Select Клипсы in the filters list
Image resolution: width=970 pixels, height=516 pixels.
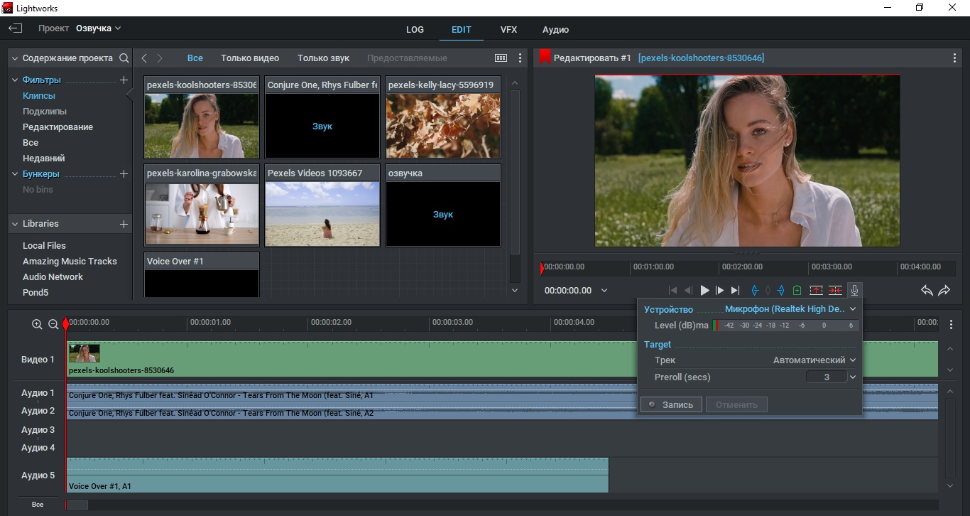39,96
